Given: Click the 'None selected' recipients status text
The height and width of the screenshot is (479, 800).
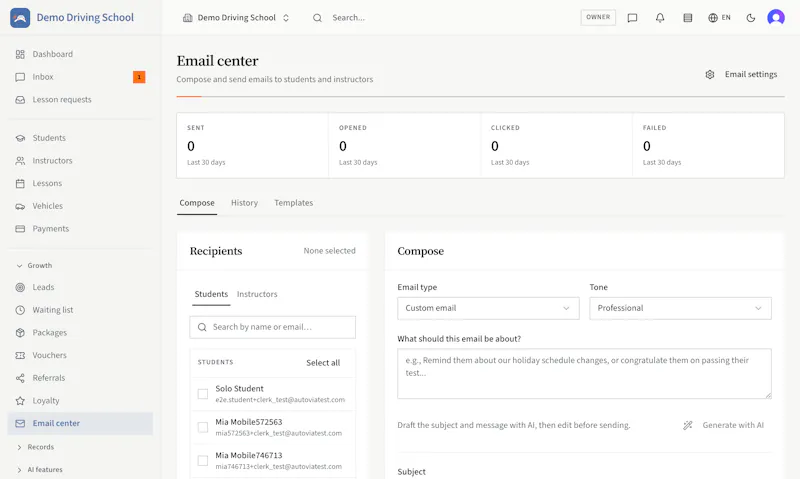Looking at the screenshot, I should (x=330, y=251).
